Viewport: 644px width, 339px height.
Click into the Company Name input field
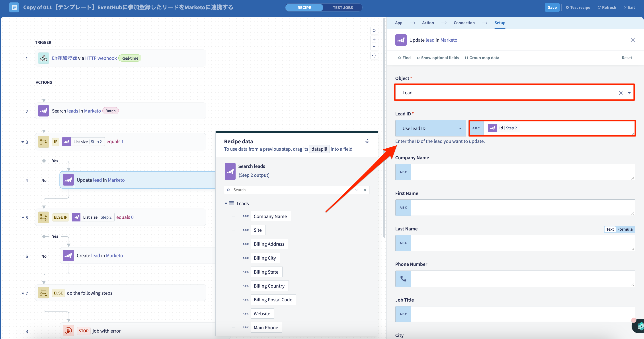(523, 172)
